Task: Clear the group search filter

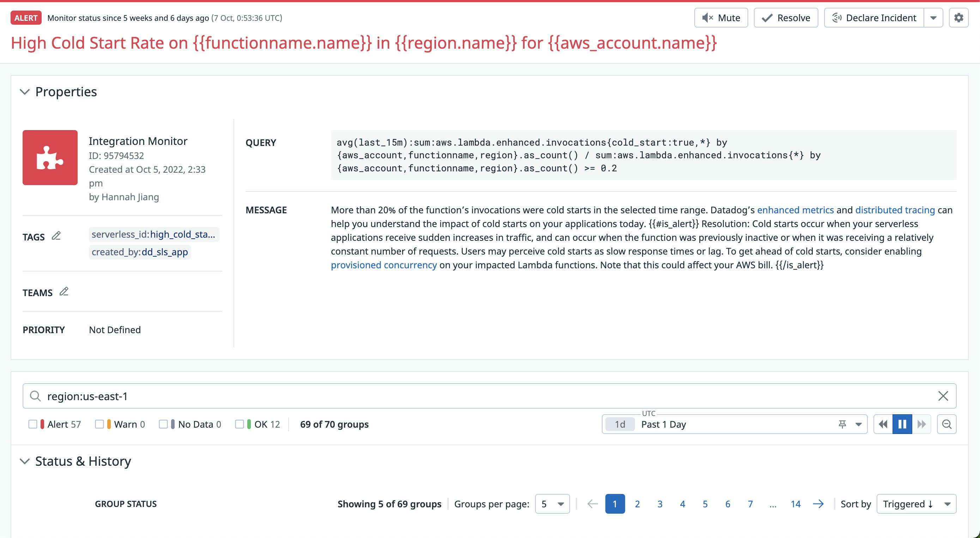Action: (943, 396)
